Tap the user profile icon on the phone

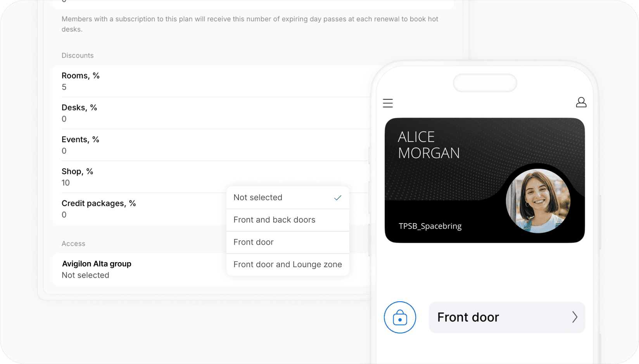pos(581,103)
